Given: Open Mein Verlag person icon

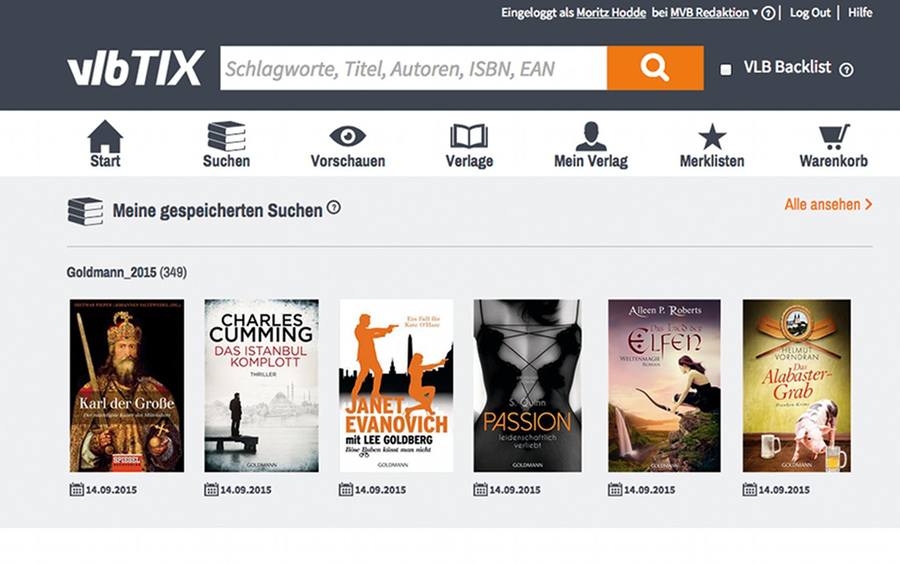Looking at the screenshot, I should pyautogui.click(x=591, y=136).
